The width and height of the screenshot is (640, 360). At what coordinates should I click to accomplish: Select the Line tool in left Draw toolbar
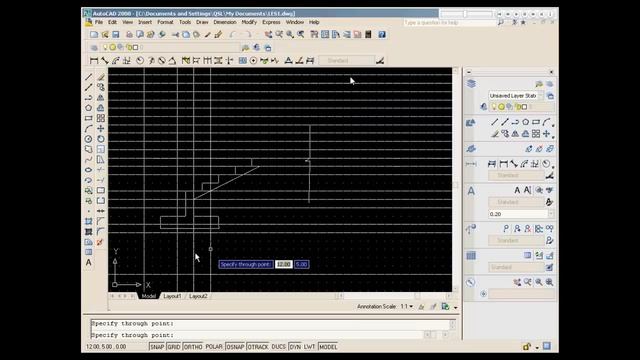pos(89,77)
